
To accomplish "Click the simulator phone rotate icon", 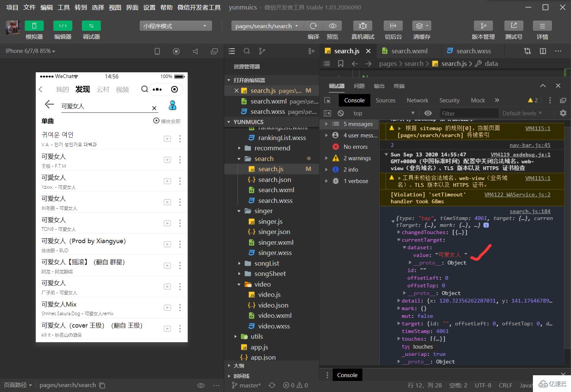I will click(157, 51).
